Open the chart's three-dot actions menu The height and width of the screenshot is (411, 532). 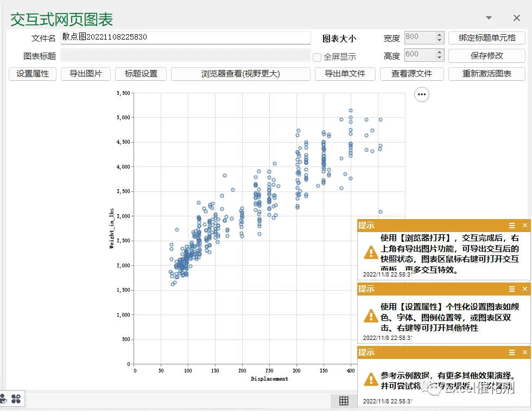pyautogui.click(x=422, y=94)
